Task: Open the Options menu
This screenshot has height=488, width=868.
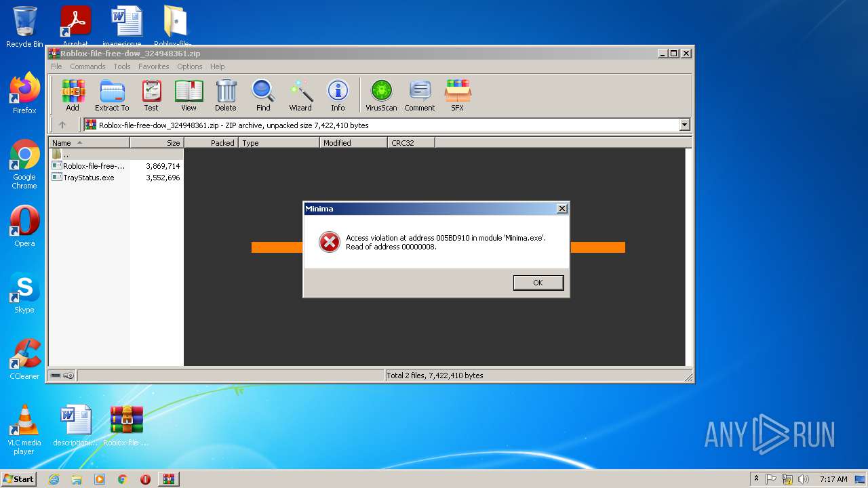Action: (190, 66)
